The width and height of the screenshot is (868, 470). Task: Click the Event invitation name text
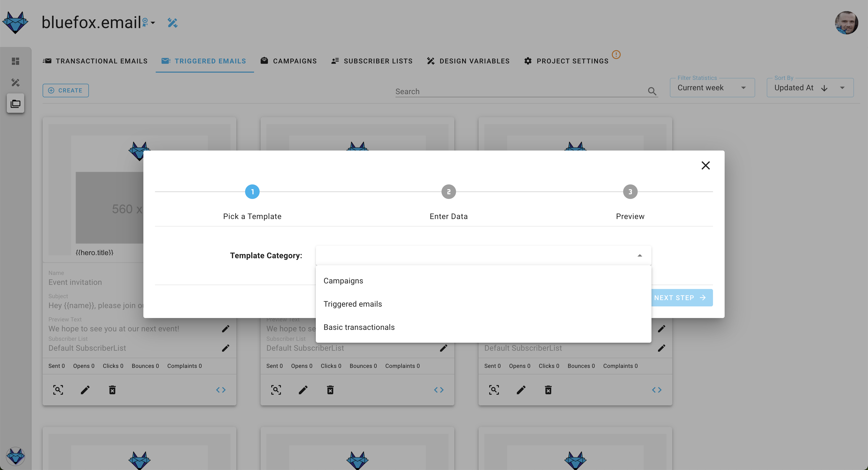tap(75, 282)
